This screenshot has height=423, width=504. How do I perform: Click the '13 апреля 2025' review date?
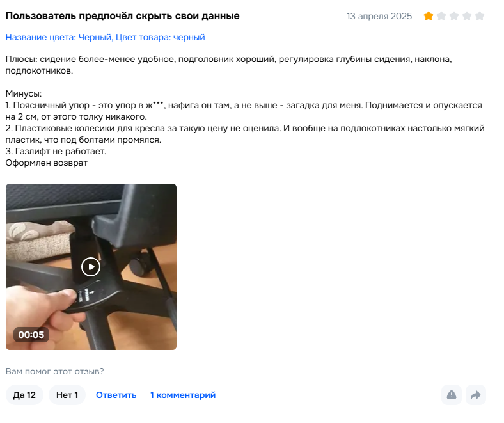(379, 16)
